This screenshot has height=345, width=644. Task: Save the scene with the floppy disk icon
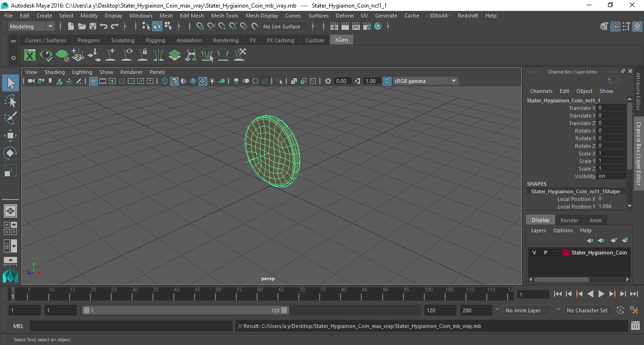[x=93, y=27]
